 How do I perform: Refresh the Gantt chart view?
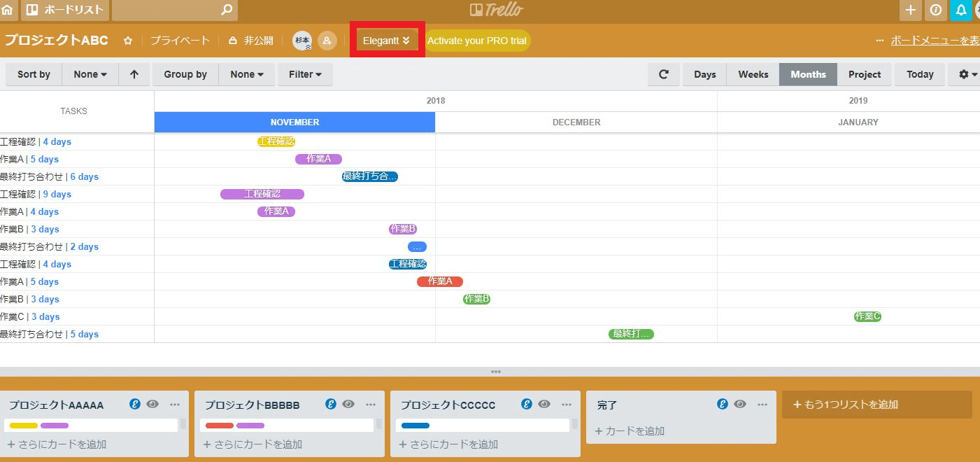coord(663,74)
